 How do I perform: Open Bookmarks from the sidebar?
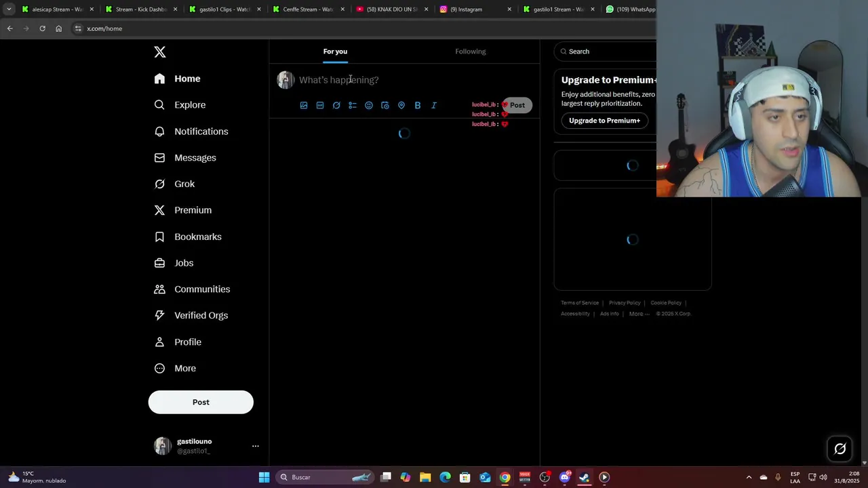coord(189,237)
